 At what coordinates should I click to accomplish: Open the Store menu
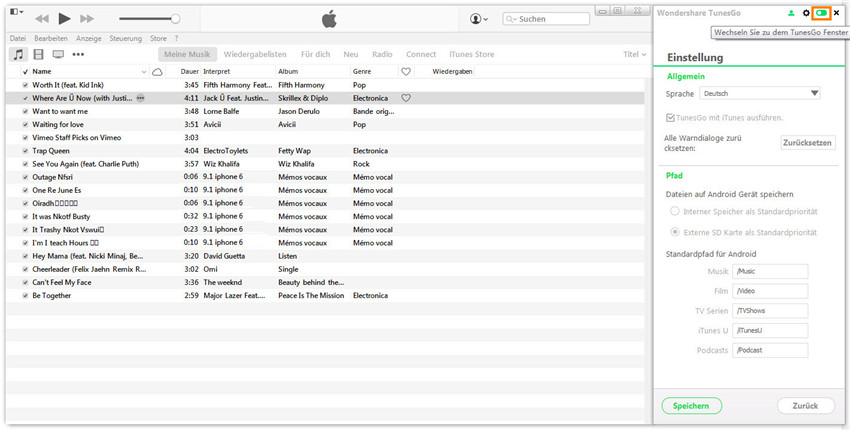158,38
